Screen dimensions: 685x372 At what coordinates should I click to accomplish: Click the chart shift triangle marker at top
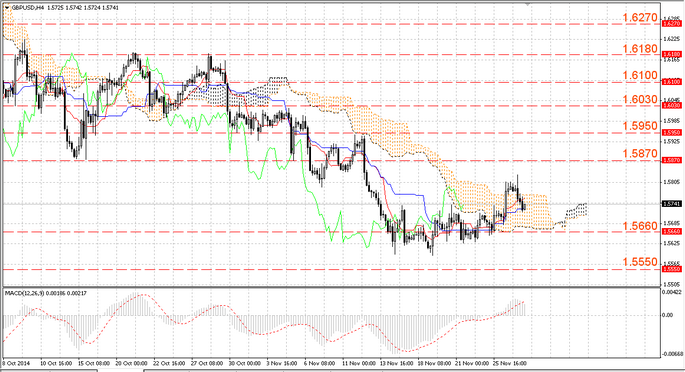pos(527,4)
